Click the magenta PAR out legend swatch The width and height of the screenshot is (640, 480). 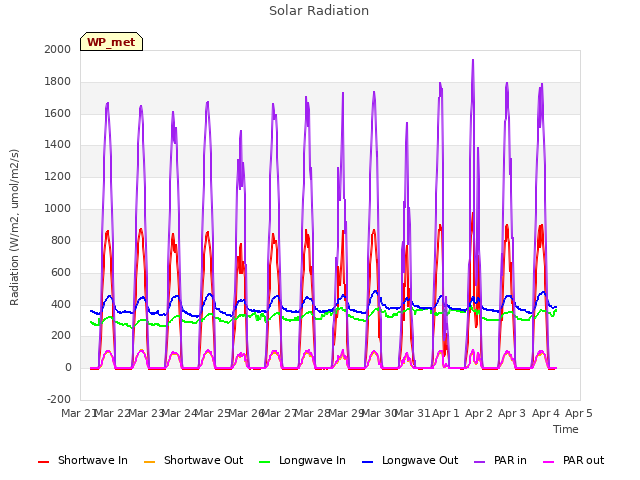pyautogui.click(x=549, y=462)
